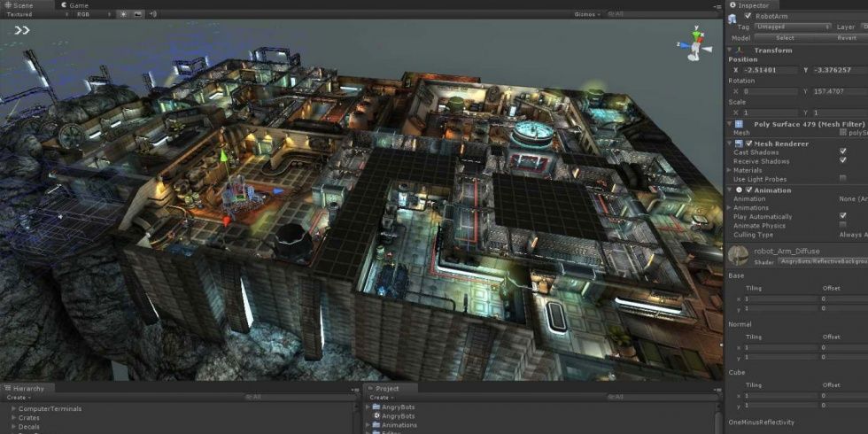Open the Hierarchy panel options menu icon
This screenshot has width=868, height=434.
(356, 389)
